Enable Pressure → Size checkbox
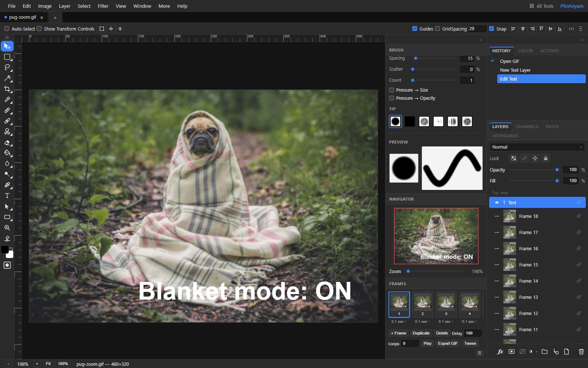Screen dimensions: 588x368 coord(392,90)
